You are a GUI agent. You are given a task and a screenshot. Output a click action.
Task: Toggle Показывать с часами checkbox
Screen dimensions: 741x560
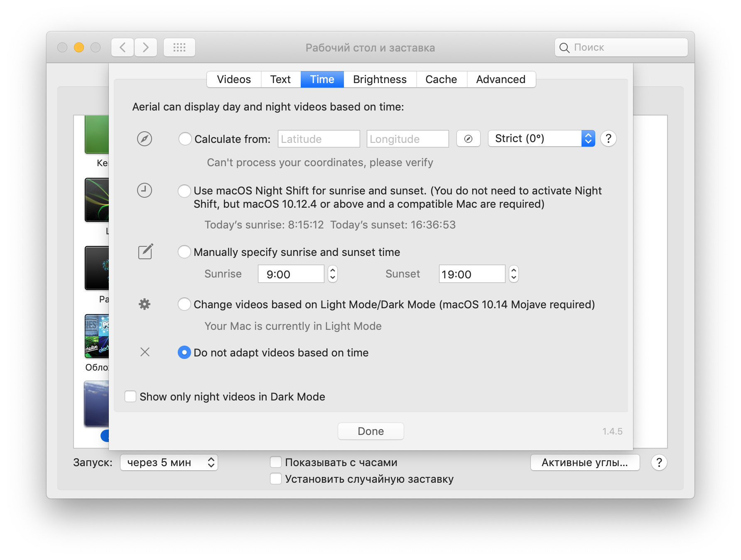coord(276,462)
